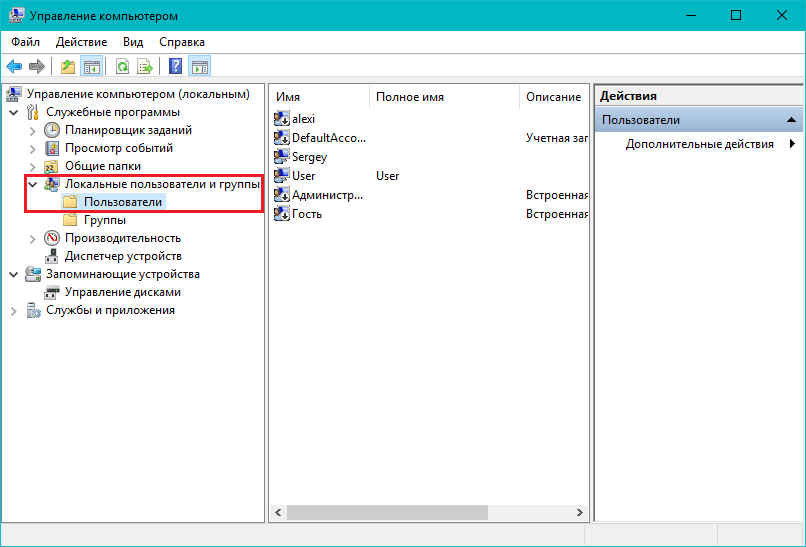Expand the Планировщик заданий node
Viewport: 806px width, 547px height.
(x=33, y=131)
